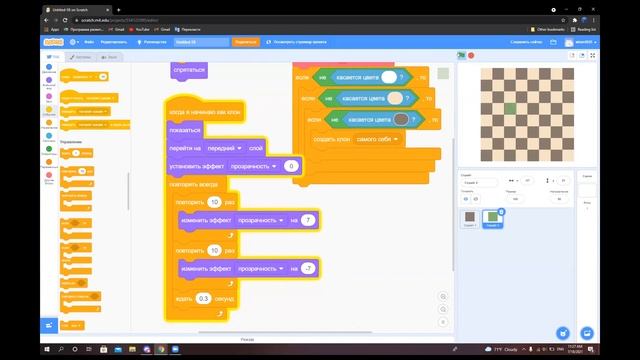Open the Редактировать menu

point(113,42)
